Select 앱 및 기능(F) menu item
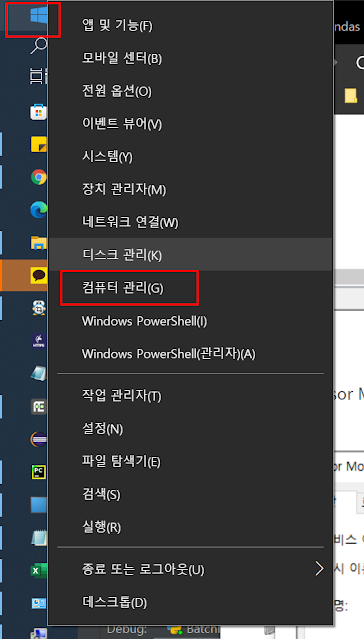This screenshot has height=639, width=364. 191,26
